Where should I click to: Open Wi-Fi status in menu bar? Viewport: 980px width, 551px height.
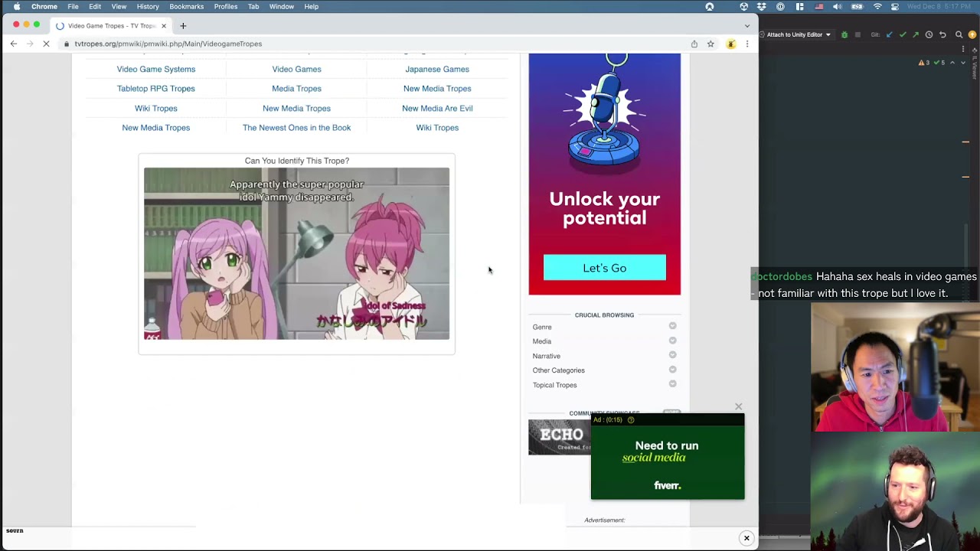pyautogui.click(x=877, y=6)
